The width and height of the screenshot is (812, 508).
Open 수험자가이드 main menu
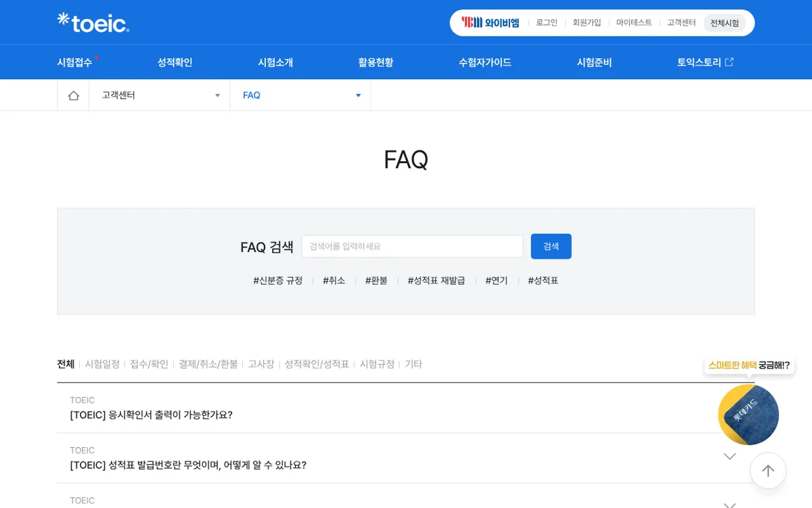(x=485, y=62)
